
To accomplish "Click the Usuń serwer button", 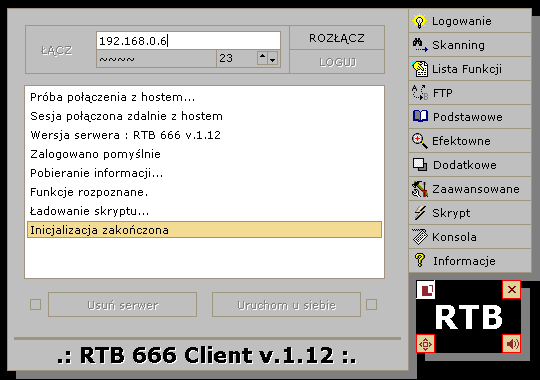I will pyautogui.click(x=123, y=305).
